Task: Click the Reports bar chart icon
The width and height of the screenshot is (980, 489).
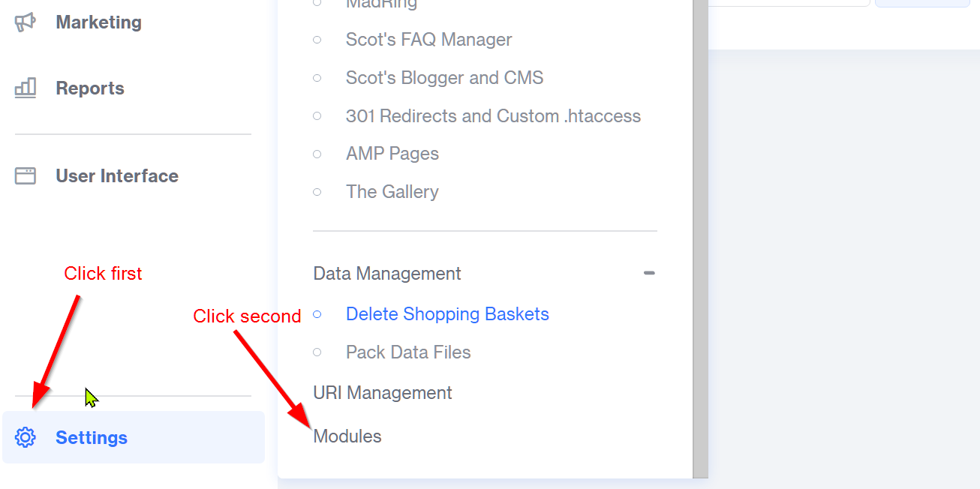Action: [x=26, y=88]
